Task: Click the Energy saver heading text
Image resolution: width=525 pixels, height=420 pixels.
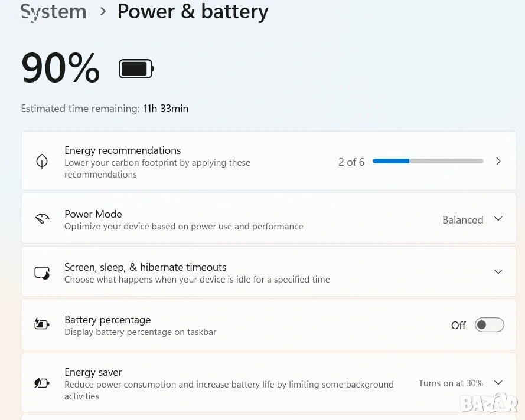Action: pyautogui.click(x=93, y=372)
